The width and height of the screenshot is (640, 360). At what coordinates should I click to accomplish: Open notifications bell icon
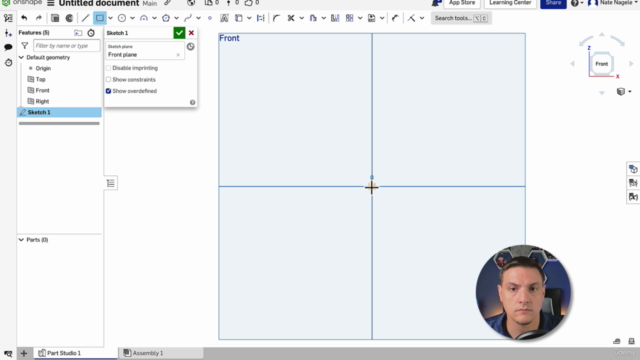click(436, 3)
